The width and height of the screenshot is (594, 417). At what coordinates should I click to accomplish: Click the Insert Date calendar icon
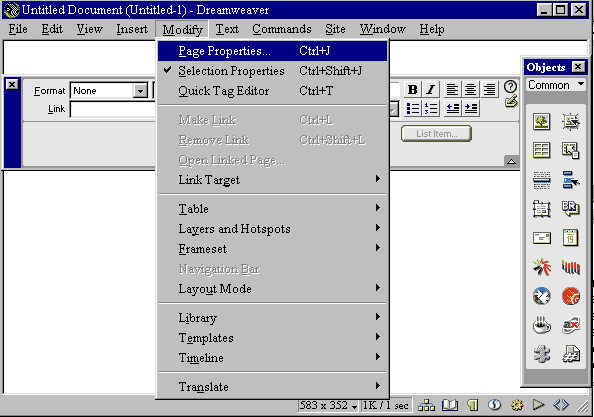[571, 238]
